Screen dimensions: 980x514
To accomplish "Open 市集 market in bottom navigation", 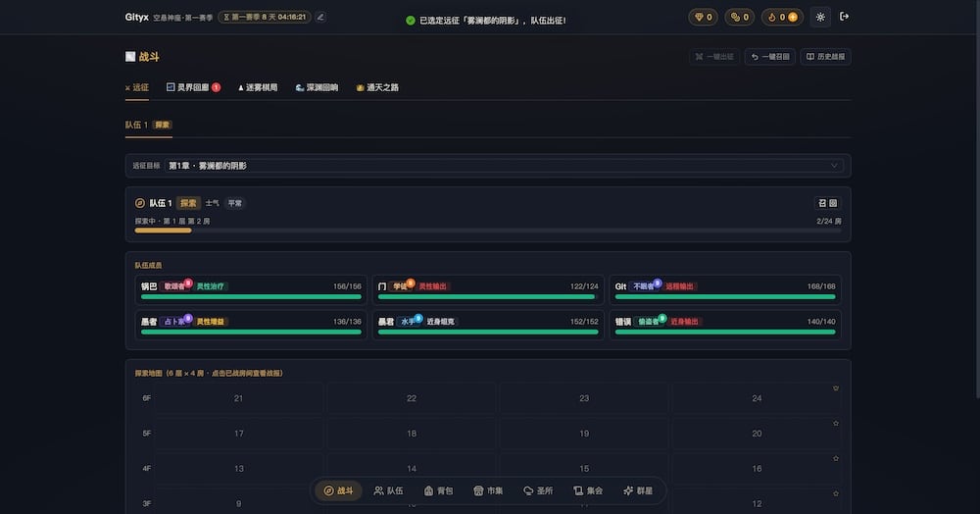I will pos(488,490).
